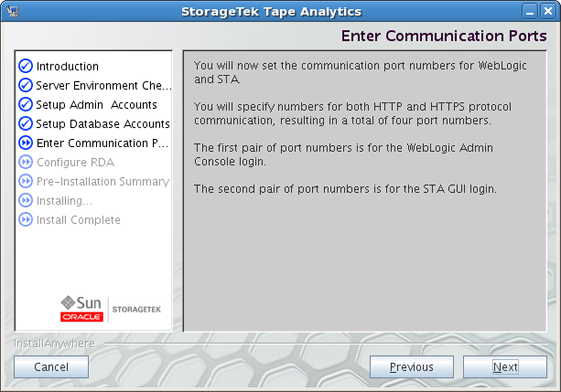Close the StorageTek Tape Analytics window
This screenshot has width=561, height=392.
tap(548, 11)
